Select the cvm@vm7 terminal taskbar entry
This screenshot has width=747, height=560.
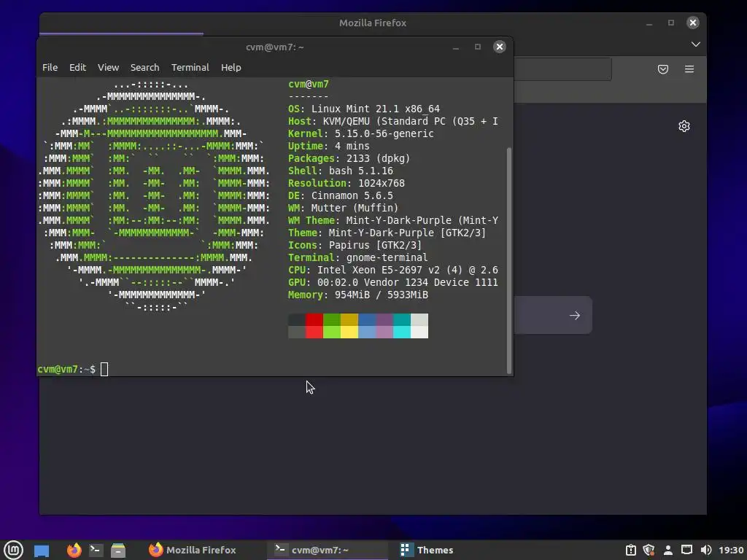[327, 550]
